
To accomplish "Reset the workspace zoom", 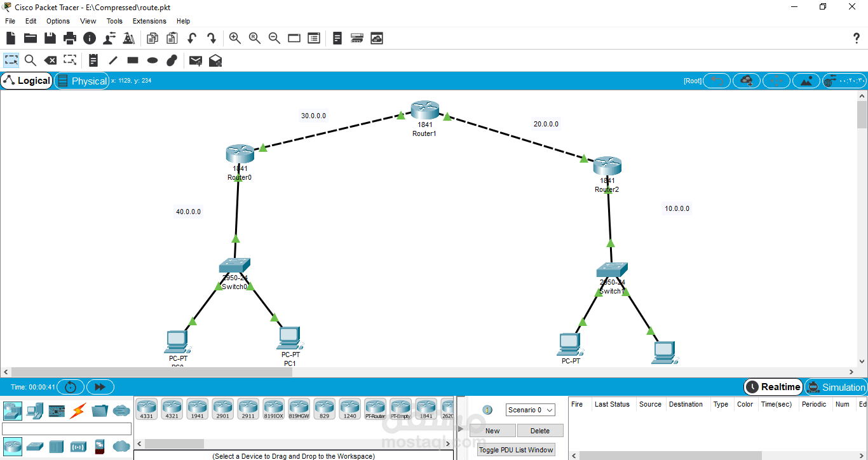I will 255,38.
